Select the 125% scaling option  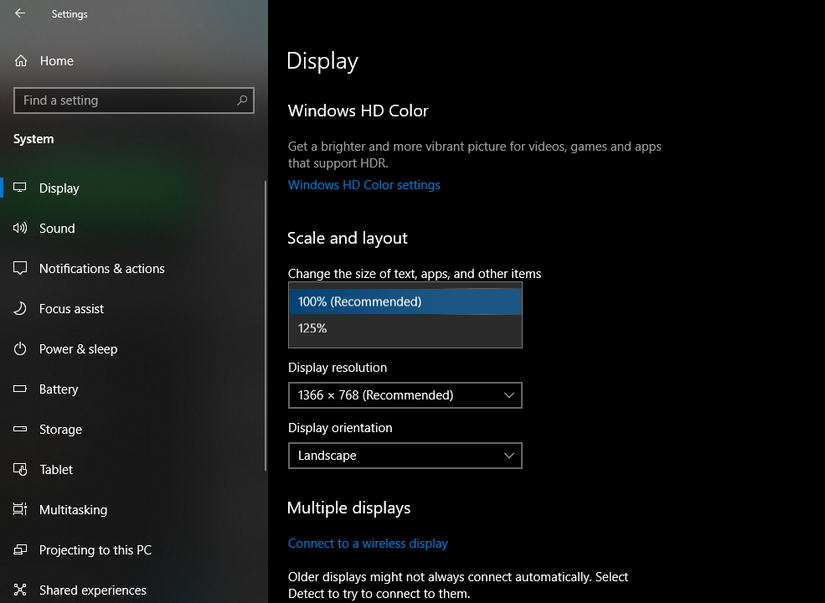(404, 328)
